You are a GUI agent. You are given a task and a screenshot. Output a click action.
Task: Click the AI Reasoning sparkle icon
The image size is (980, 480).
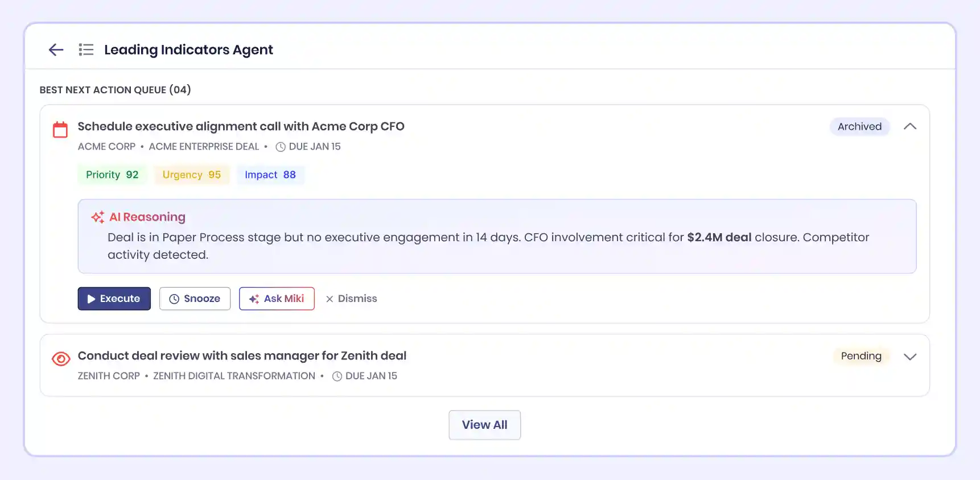pyautogui.click(x=98, y=217)
